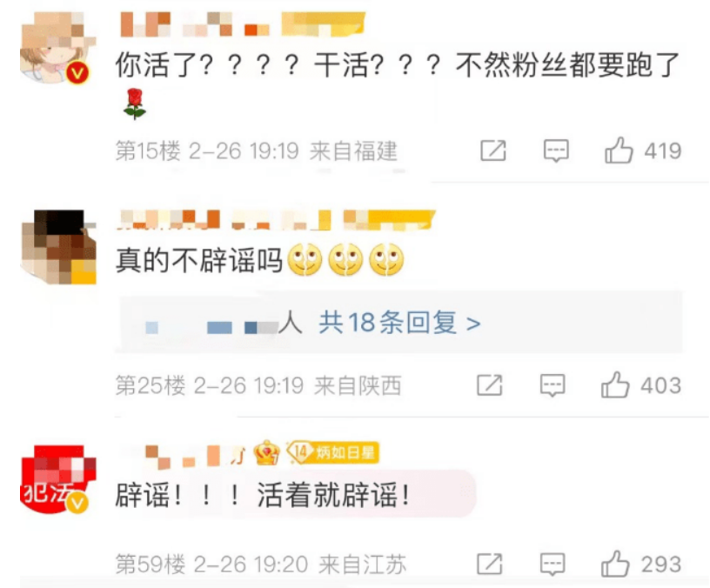Click the 真的不辟谣吗 comment text
Image resolution: width=710 pixels, height=588 pixels.
[198, 260]
